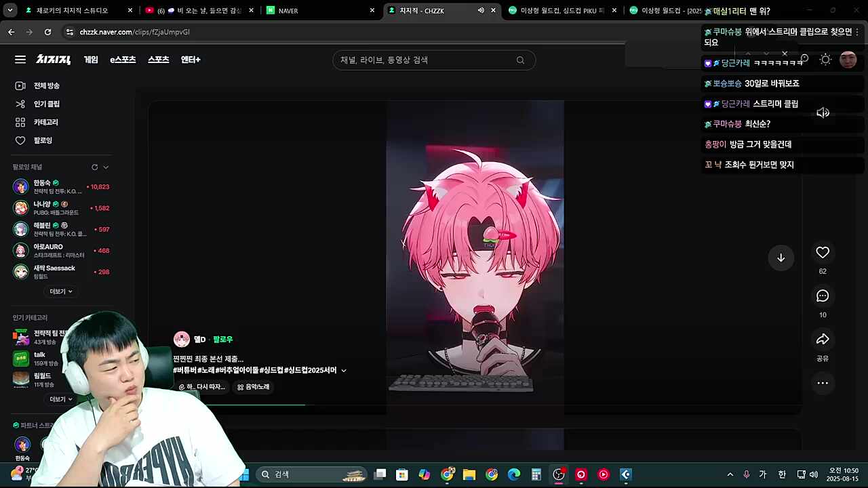Screen dimensions: 868x488
Task: Open the profile avatar in the header
Action: (x=848, y=60)
